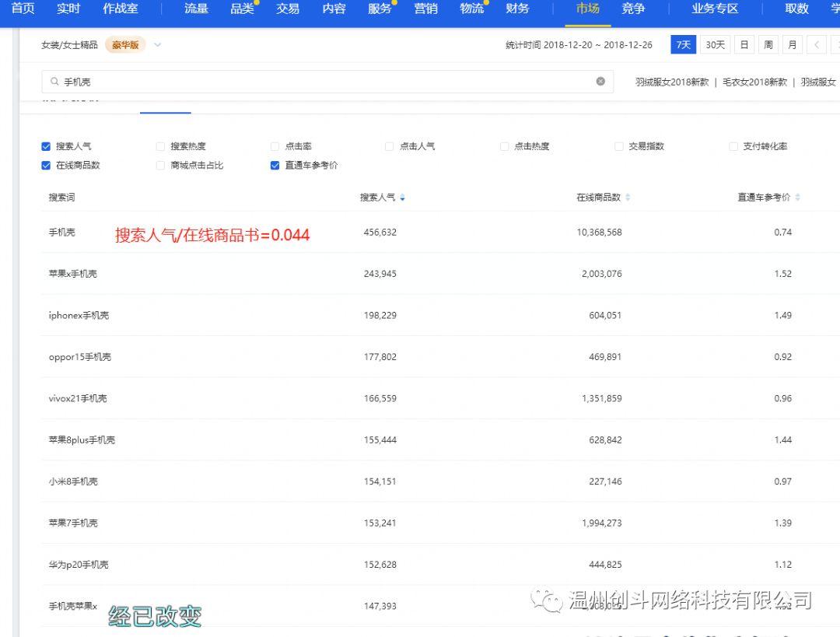Click the 豪华版 badge

[x=125, y=45]
